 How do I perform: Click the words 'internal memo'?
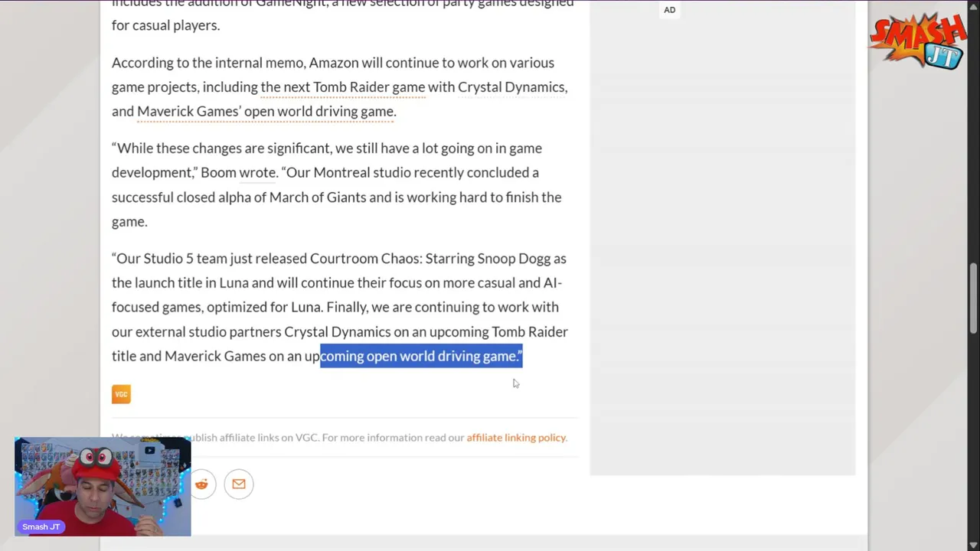(260, 63)
